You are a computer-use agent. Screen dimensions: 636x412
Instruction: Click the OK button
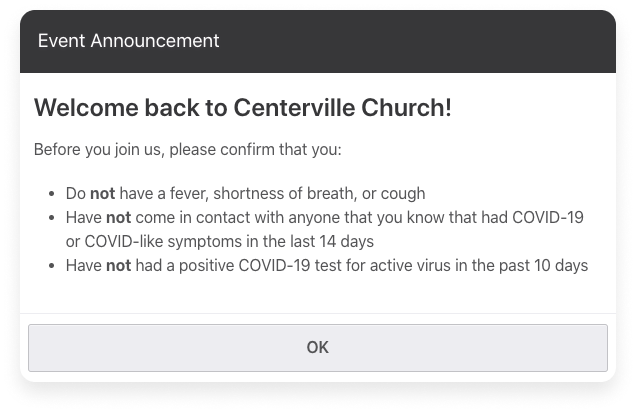(317, 348)
